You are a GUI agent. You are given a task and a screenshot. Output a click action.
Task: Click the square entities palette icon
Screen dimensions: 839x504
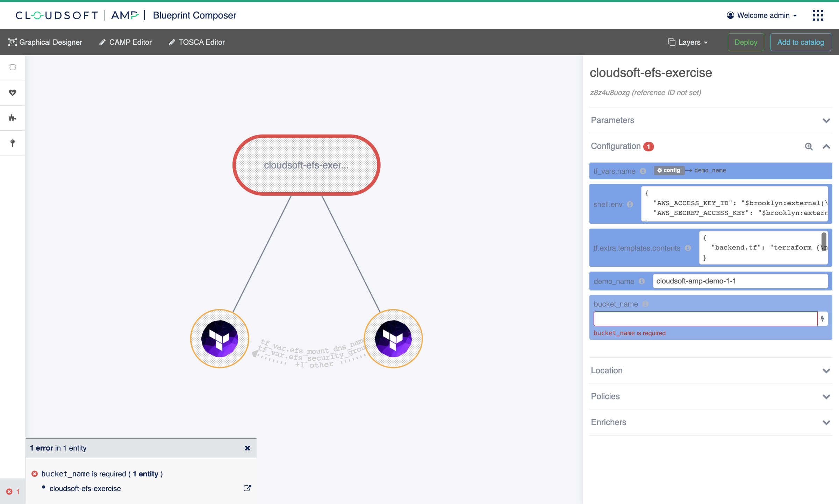[x=13, y=67]
